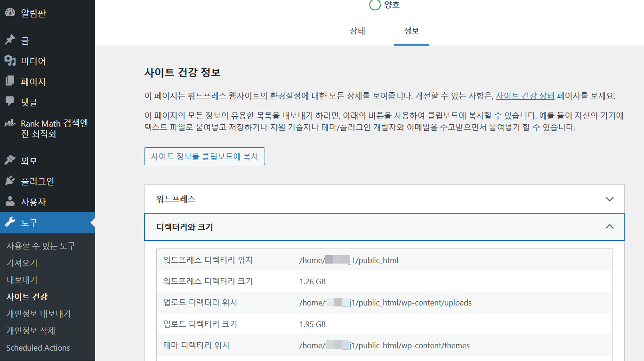Open the 가져오기 submenu item
The image size is (644, 361).
22,262
